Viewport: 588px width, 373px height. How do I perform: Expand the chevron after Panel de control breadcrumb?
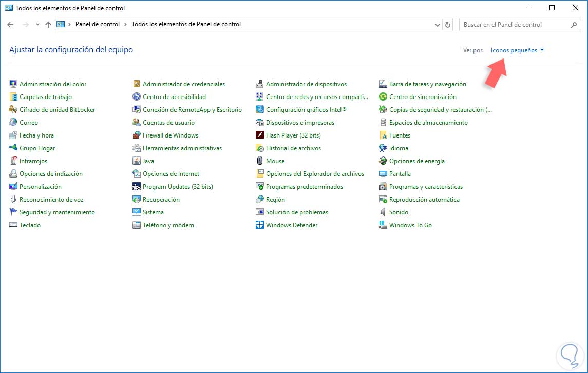[126, 25]
